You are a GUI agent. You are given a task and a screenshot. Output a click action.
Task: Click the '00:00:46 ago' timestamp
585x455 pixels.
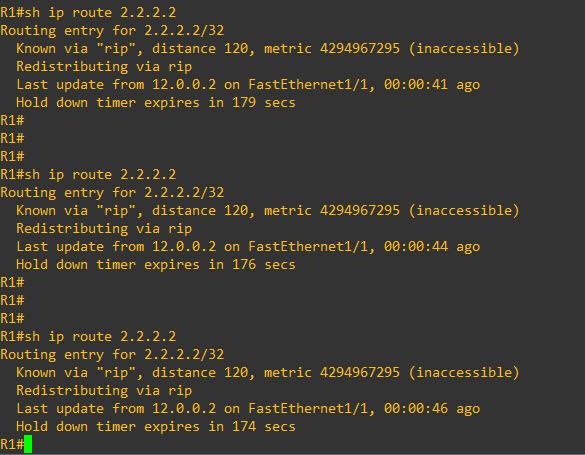432,408
